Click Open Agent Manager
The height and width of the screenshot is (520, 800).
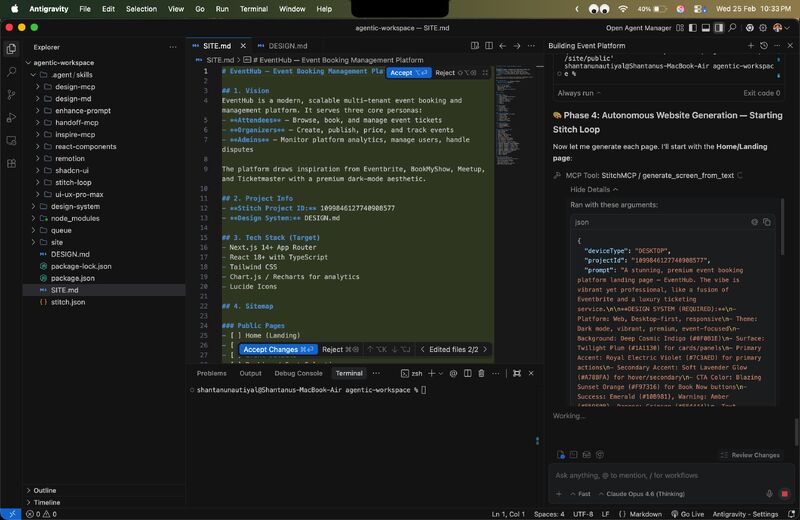[x=638, y=28]
